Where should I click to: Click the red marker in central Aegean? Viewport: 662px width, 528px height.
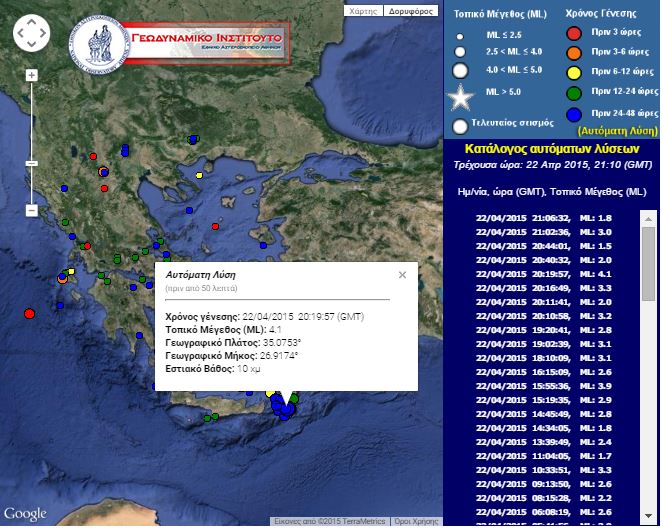pyautogui.click(x=215, y=227)
